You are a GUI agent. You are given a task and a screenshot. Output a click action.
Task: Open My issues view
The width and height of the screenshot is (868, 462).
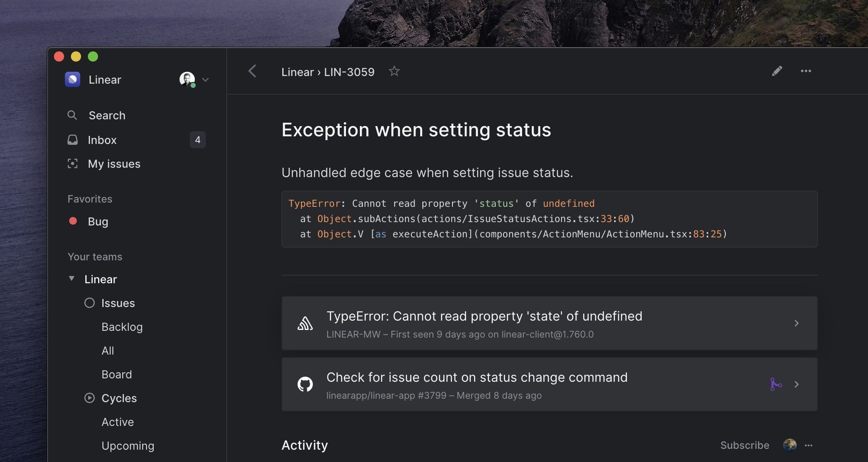(x=114, y=163)
